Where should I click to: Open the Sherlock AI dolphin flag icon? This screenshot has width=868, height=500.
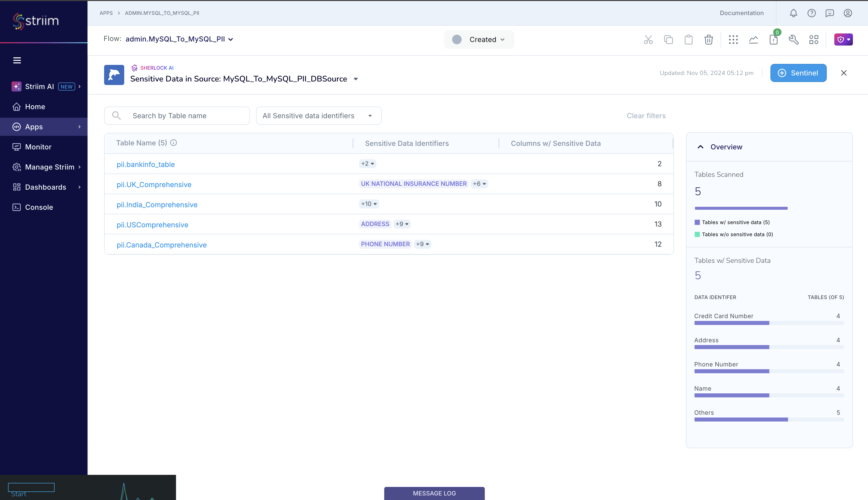(114, 75)
